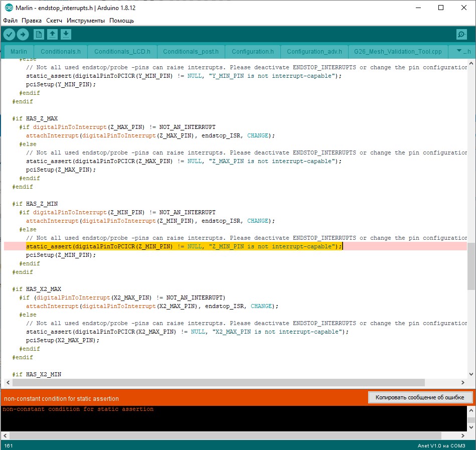This screenshot has width=476, height=450.
Task: Switch to the Conditionals_LCD.h tab
Action: click(122, 51)
